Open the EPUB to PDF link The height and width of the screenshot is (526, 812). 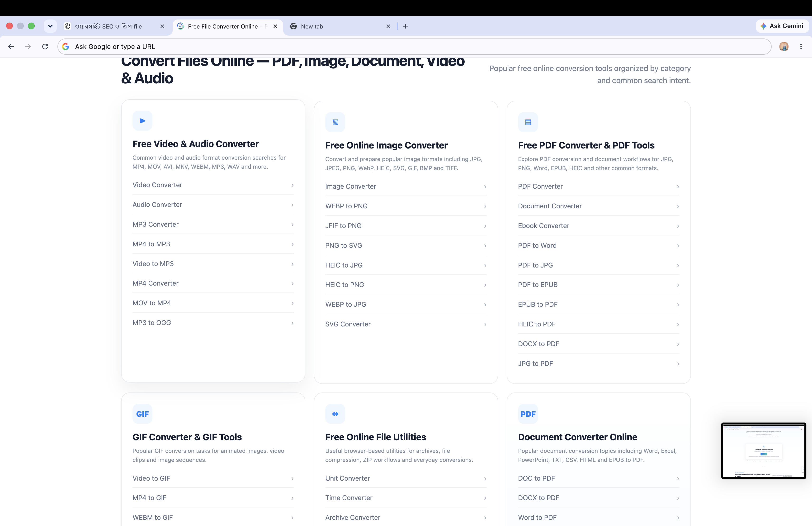(598, 305)
